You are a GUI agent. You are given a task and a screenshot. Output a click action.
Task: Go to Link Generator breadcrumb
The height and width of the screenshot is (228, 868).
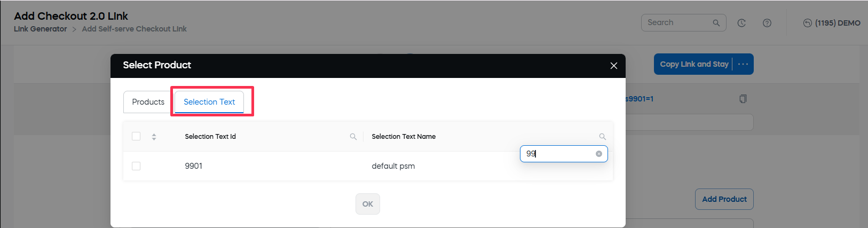41,29
